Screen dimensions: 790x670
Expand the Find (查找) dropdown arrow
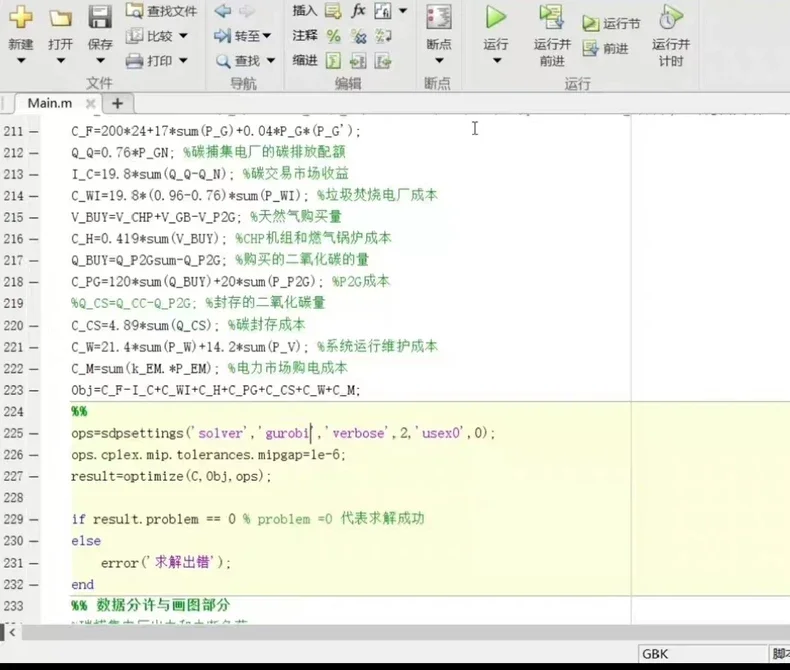pyautogui.click(x=271, y=61)
